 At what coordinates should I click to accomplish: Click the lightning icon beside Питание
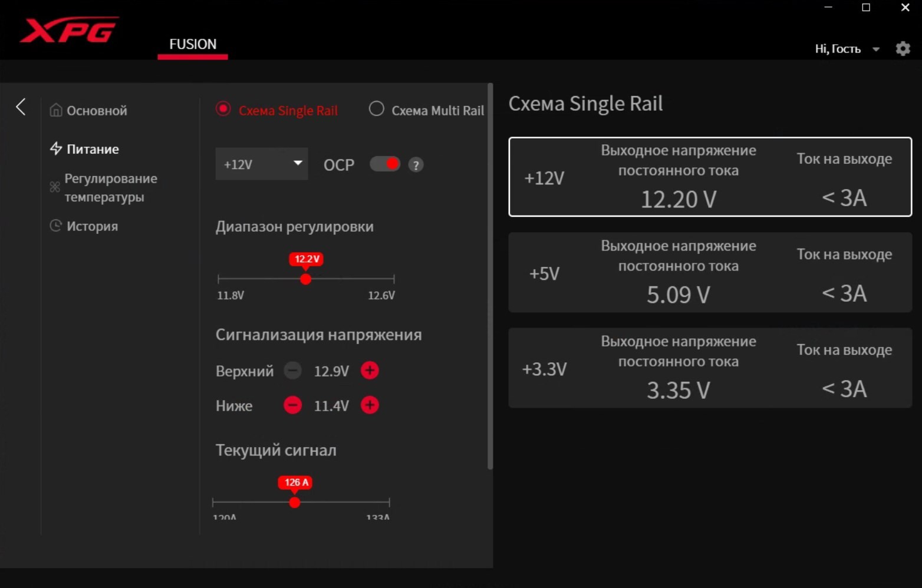[56, 148]
